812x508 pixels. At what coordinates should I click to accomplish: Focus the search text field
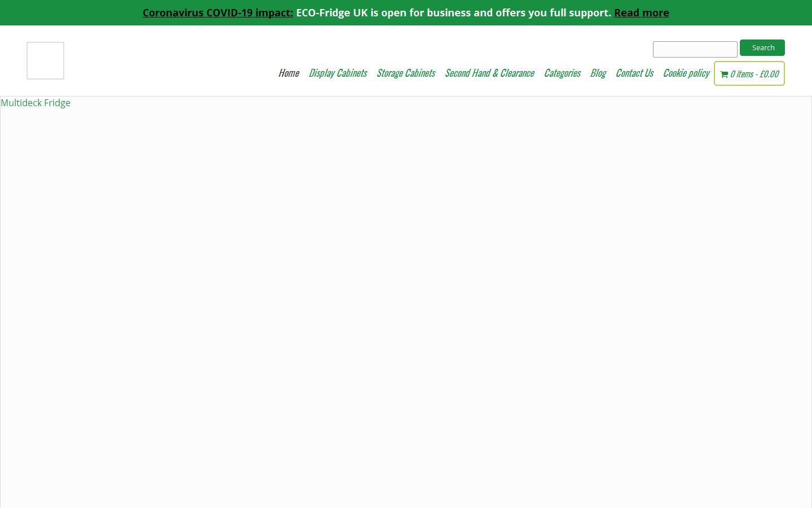point(695,49)
